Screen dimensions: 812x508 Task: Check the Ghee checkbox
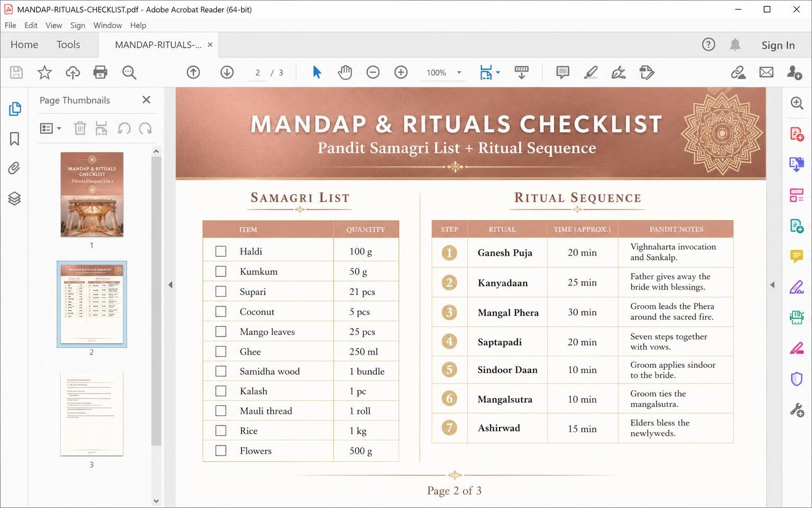click(221, 351)
